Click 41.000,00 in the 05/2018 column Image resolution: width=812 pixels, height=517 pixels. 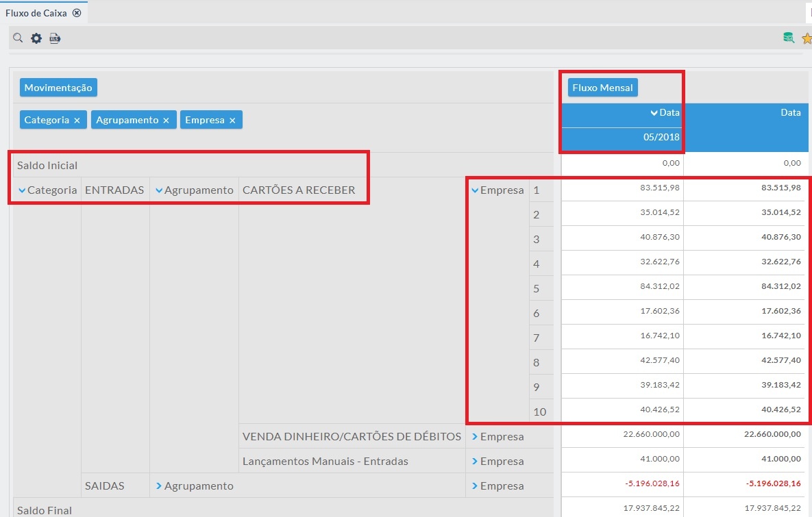[660, 459]
